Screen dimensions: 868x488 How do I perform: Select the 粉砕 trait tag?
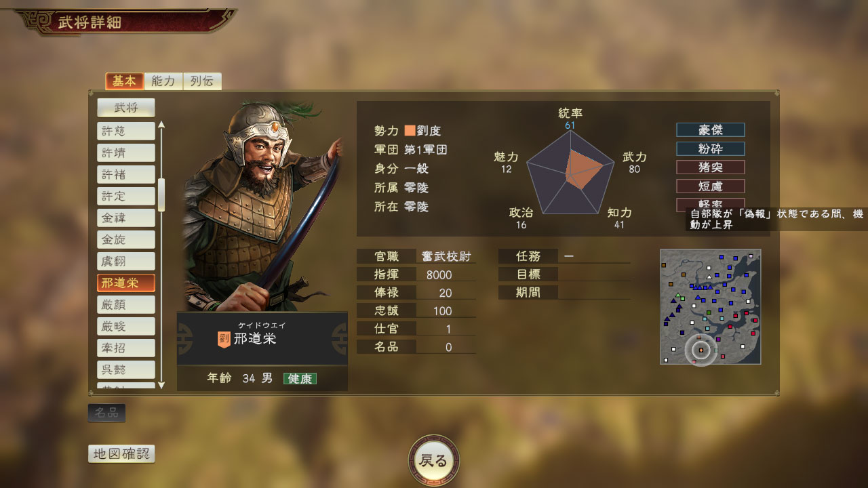(x=711, y=148)
